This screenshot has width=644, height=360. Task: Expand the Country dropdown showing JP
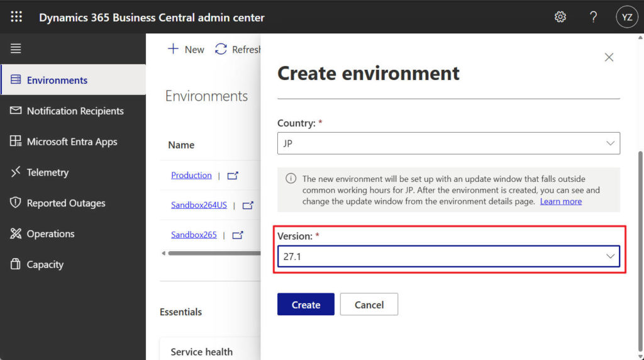(448, 143)
